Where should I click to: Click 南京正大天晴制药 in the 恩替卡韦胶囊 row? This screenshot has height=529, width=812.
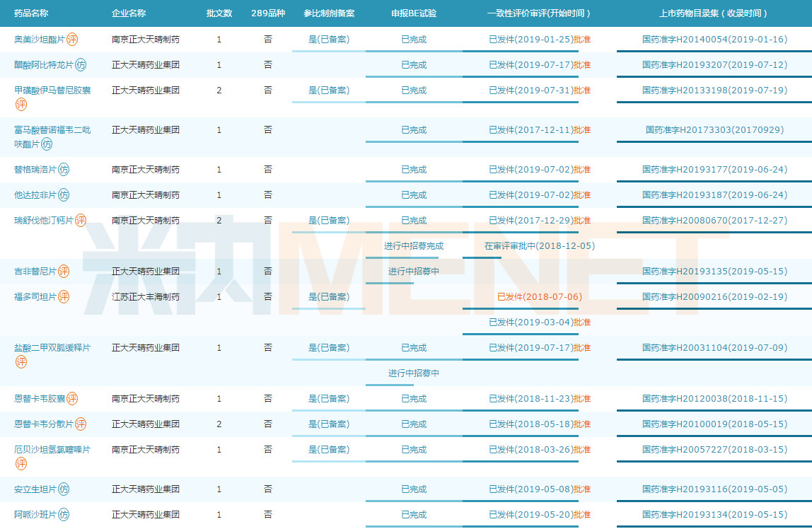(x=146, y=399)
